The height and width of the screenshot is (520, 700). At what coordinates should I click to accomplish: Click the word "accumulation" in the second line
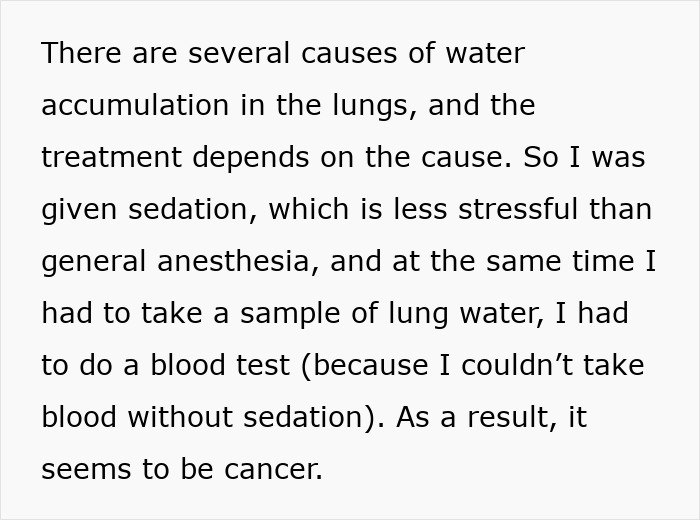click(x=135, y=105)
